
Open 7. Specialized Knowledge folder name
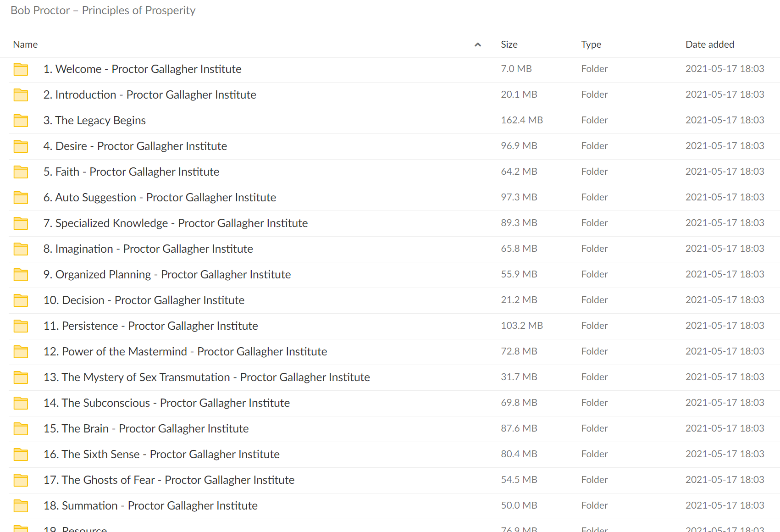[175, 223]
